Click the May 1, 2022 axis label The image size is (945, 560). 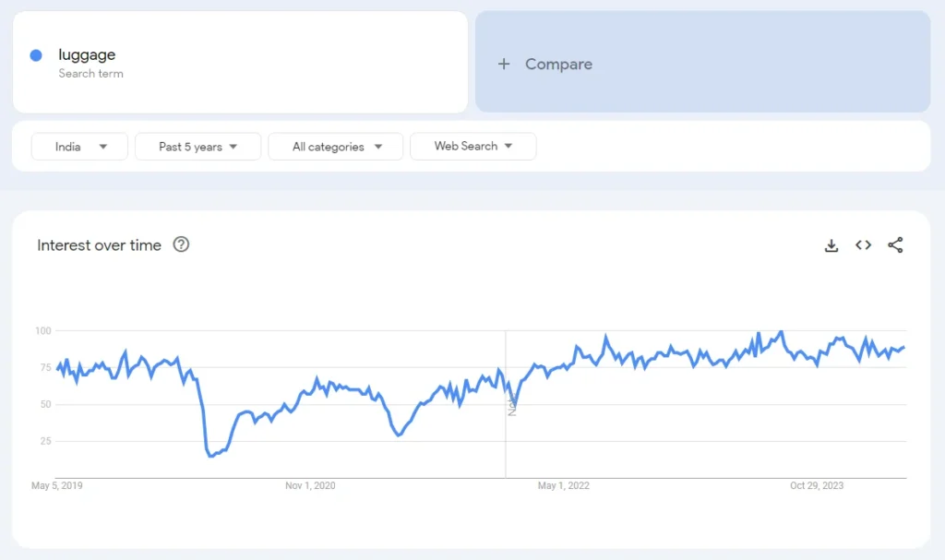[x=563, y=485]
